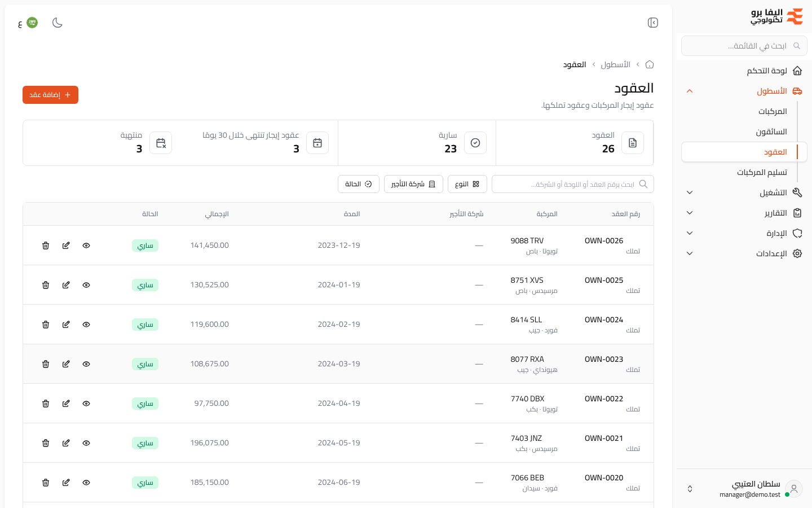Viewport: 812px width, 508px height.
Task: Switch language using the Saudi flag icon
Action: point(32,23)
